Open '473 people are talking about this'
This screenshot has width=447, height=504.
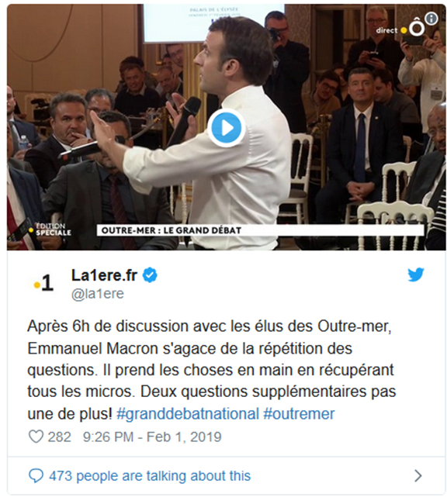(150, 476)
